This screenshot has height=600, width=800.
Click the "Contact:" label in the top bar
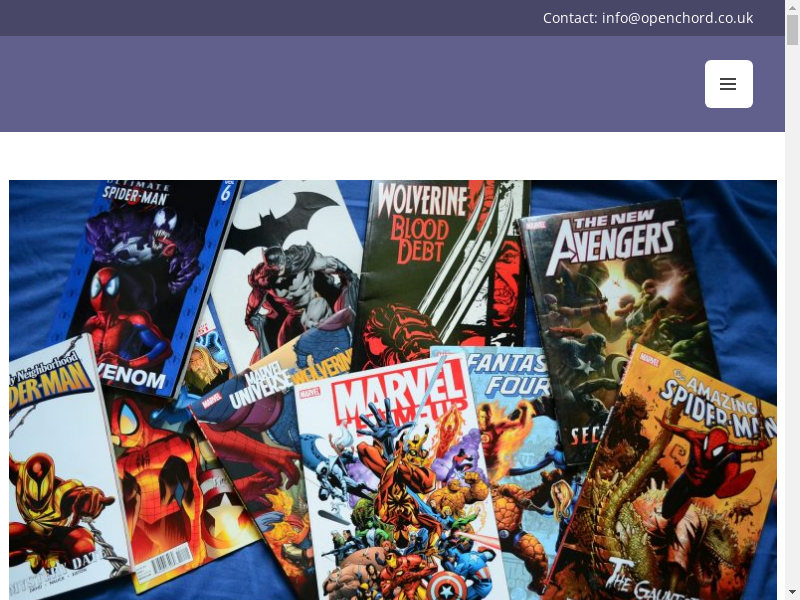(569, 18)
